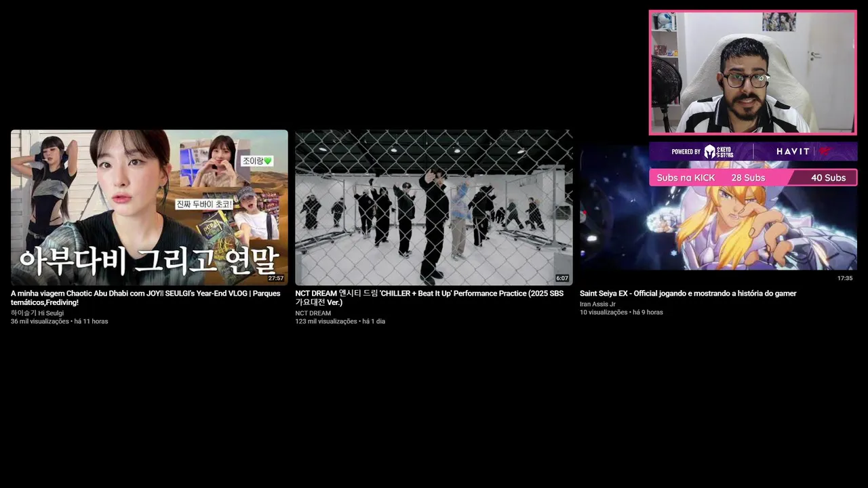Click '123 mil visualizações • há 1 dia'
868x488 pixels.
[340, 321]
